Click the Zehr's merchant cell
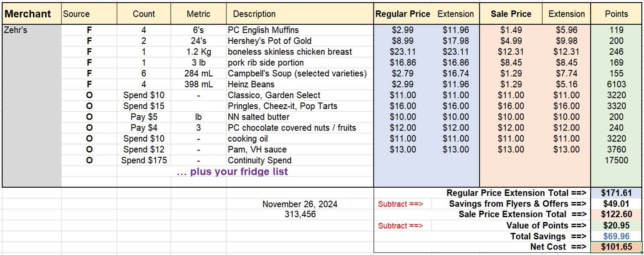 tap(32, 30)
